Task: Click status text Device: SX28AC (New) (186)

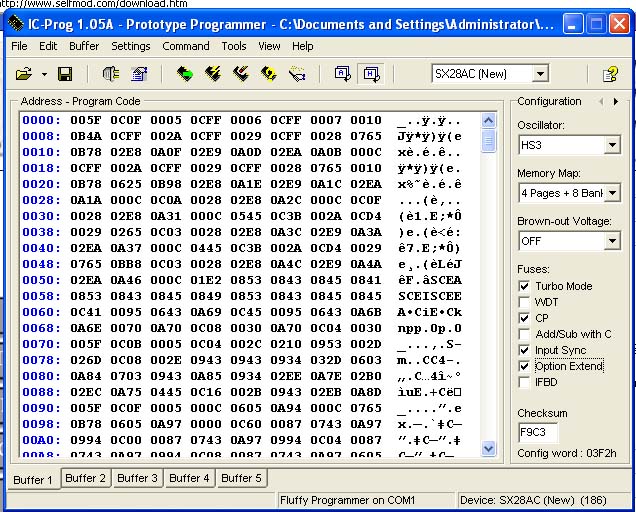Action: [533, 500]
